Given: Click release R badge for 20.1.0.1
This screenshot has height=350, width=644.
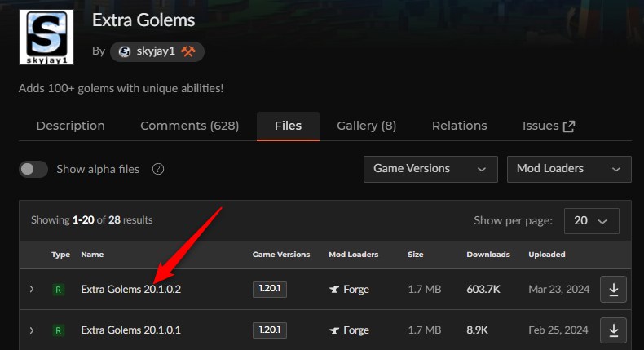Looking at the screenshot, I should tap(59, 330).
